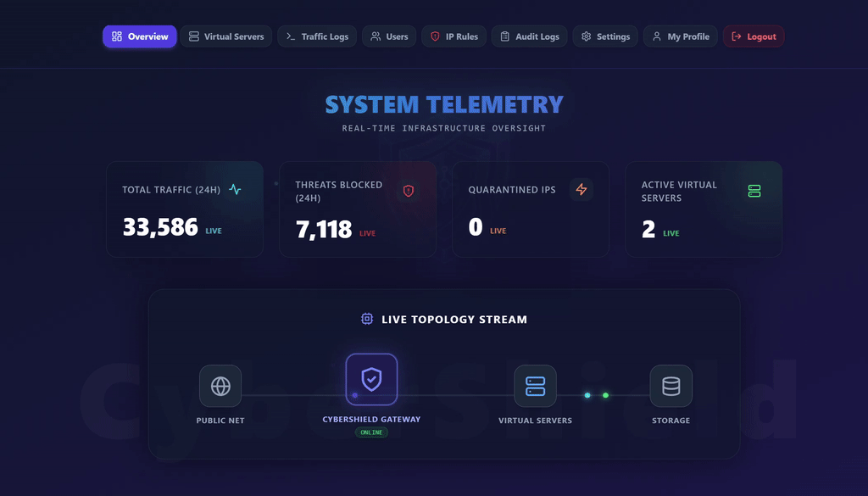Click the lightning icon on Quarantined IPs card
The image size is (868, 496).
click(x=581, y=190)
